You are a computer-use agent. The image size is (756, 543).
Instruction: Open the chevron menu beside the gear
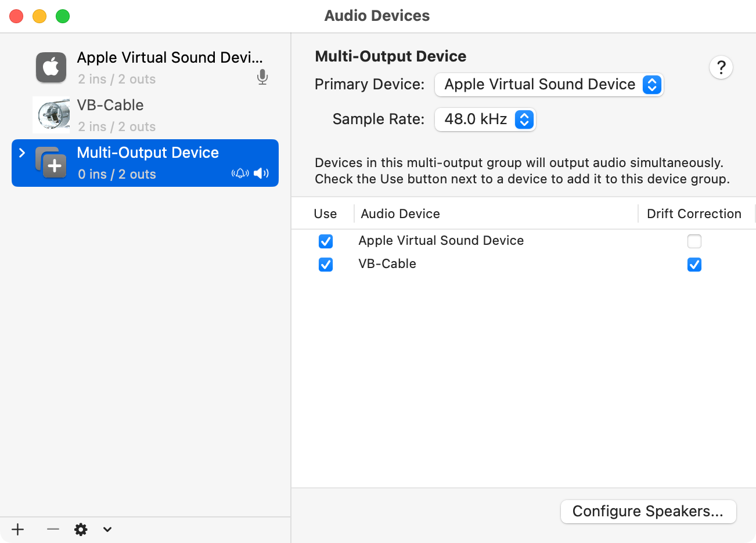tap(107, 529)
